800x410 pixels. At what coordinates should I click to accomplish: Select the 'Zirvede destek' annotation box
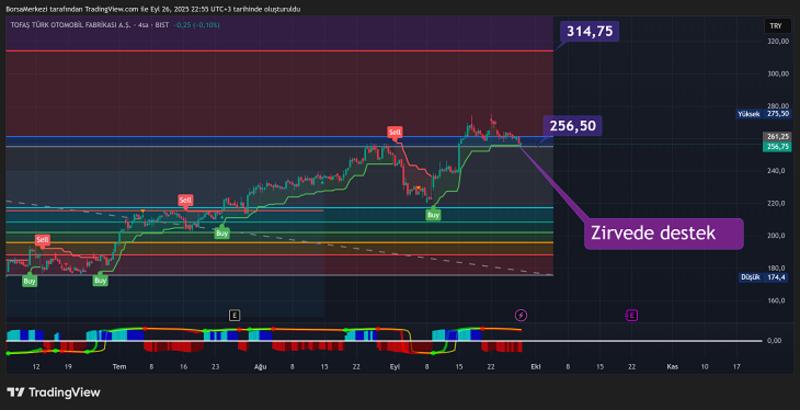pos(663,234)
